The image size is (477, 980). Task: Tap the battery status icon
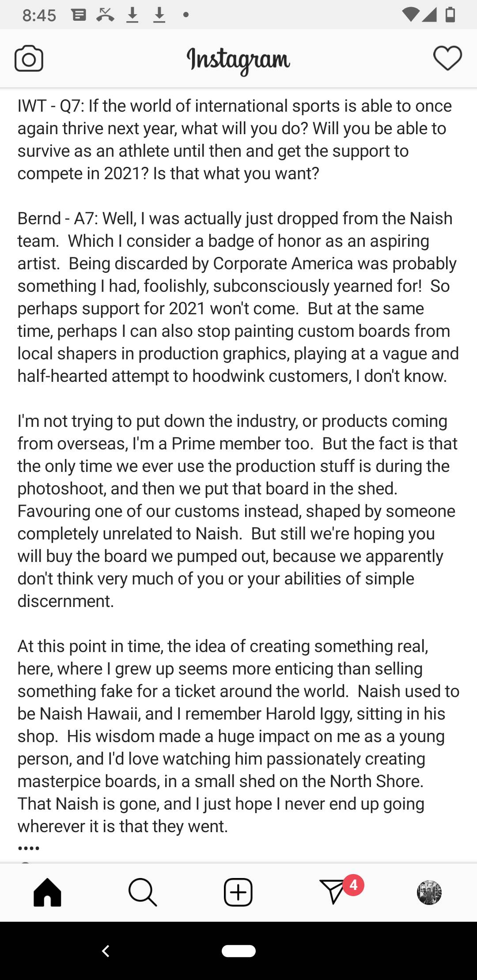[450, 15]
